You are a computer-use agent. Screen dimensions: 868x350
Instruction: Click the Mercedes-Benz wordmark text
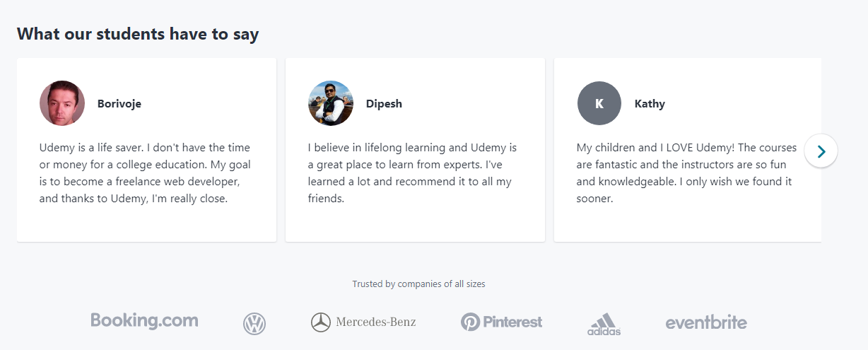[376, 322]
